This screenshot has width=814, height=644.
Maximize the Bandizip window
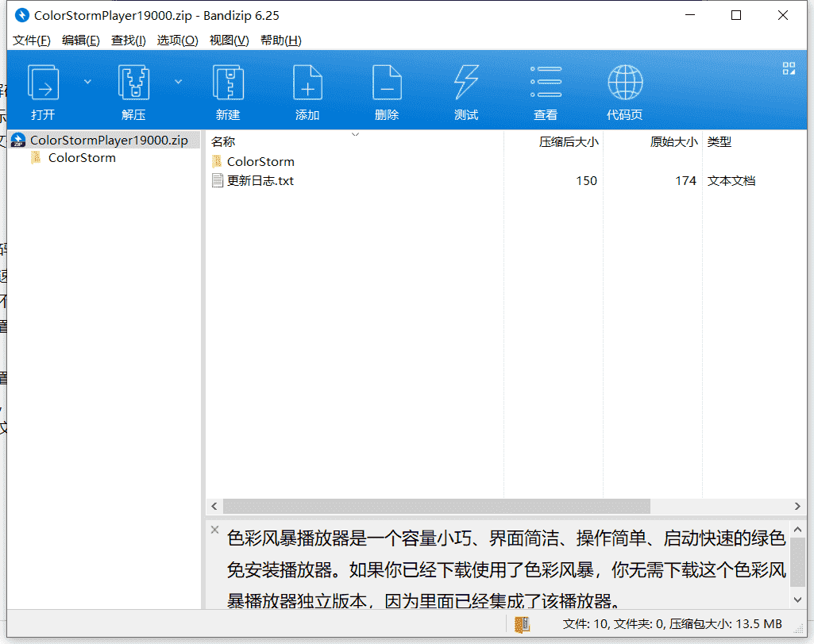point(736,15)
